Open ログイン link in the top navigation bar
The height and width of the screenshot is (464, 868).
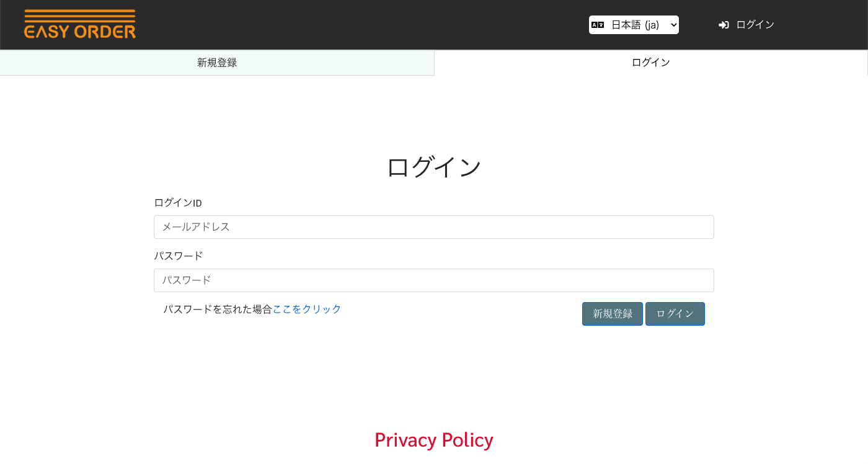tap(755, 25)
